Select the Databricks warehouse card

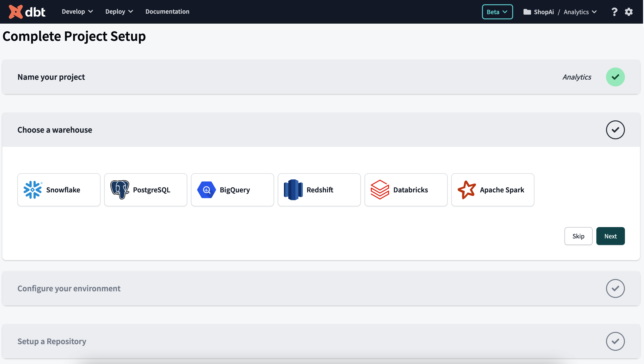click(406, 190)
